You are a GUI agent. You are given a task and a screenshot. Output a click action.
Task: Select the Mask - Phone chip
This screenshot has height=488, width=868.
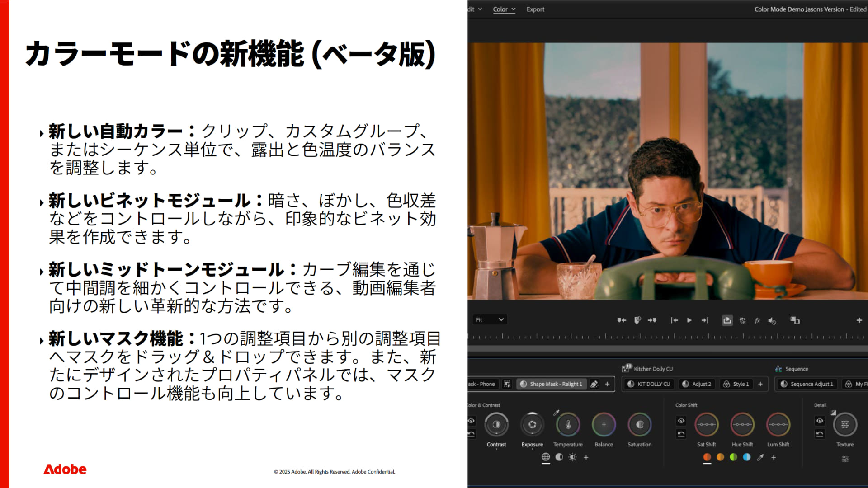pyautogui.click(x=482, y=384)
